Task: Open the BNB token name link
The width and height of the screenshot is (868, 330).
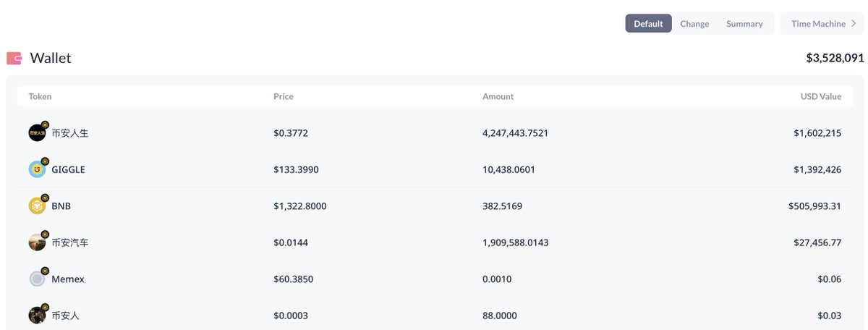Action: (61, 206)
